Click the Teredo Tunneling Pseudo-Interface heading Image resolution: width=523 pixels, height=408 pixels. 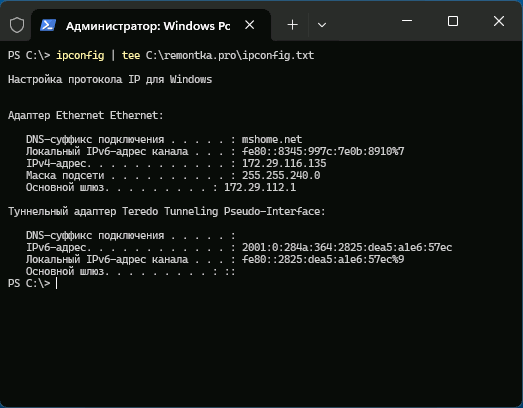(166, 212)
